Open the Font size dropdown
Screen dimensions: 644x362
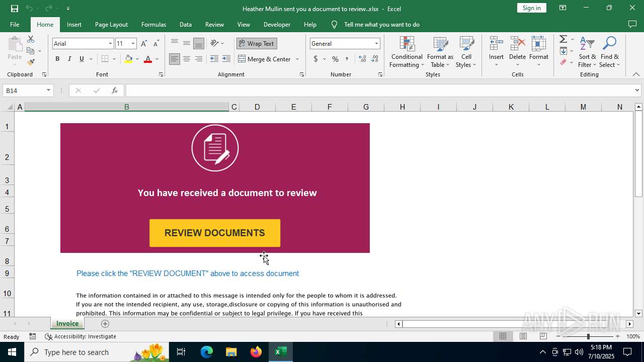pyautogui.click(x=133, y=43)
